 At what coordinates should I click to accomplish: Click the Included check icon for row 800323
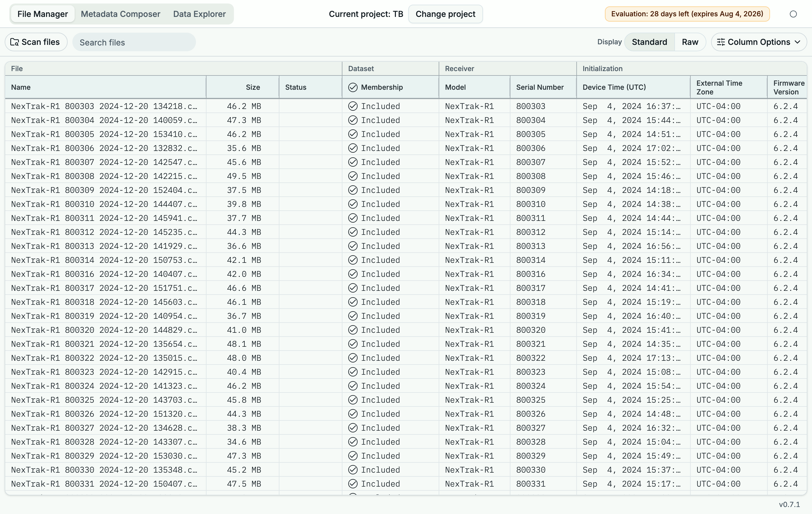click(x=353, y=372)
